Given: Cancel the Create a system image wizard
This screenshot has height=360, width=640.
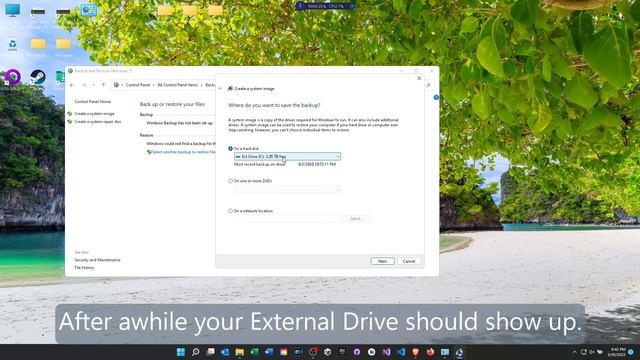Looking at the screenshot, I should click(409, 261).
